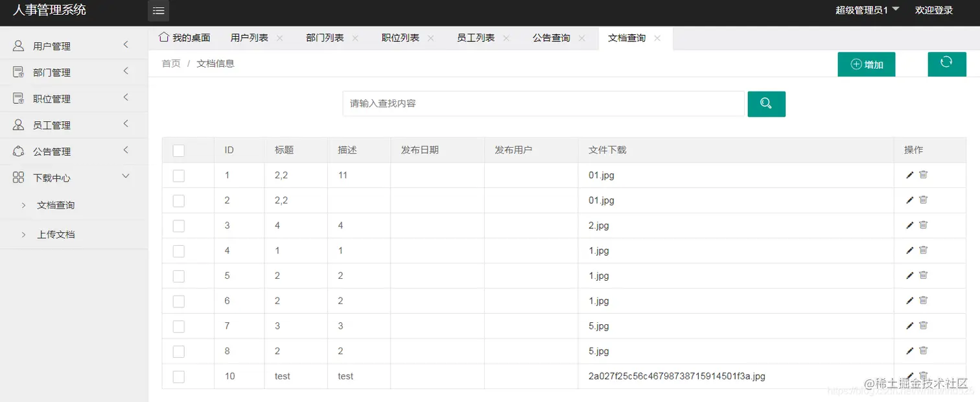Image resolution: width=980 pixels, height=402 pixels.
Task: Switch to the 员工列表 tab
Action: (x=476, y=38)
